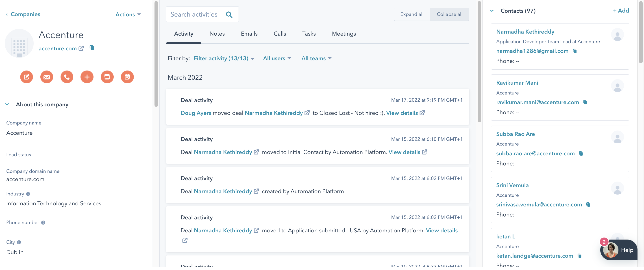Click the Company domain name value accenture.com

(x=25, y=179)
